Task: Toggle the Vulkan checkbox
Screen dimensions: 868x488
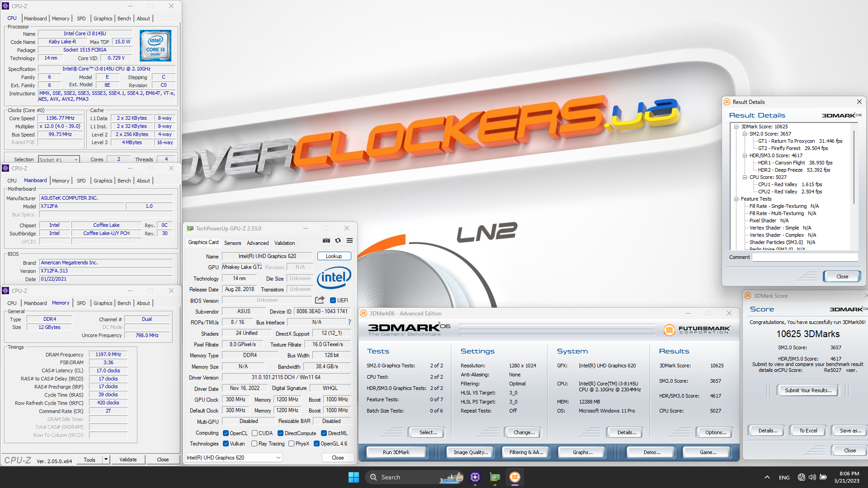Action: point(226,444)
